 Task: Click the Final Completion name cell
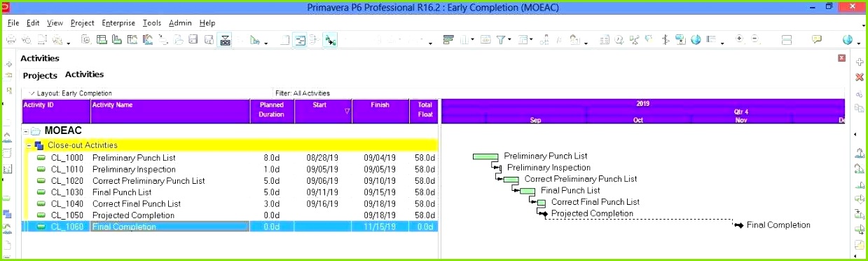[x=170, y=227]
